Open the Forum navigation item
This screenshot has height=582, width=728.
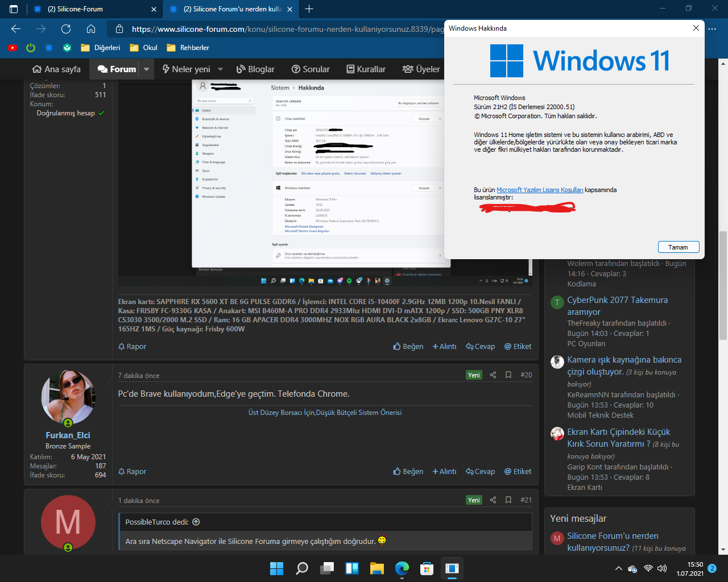[117, 69]
